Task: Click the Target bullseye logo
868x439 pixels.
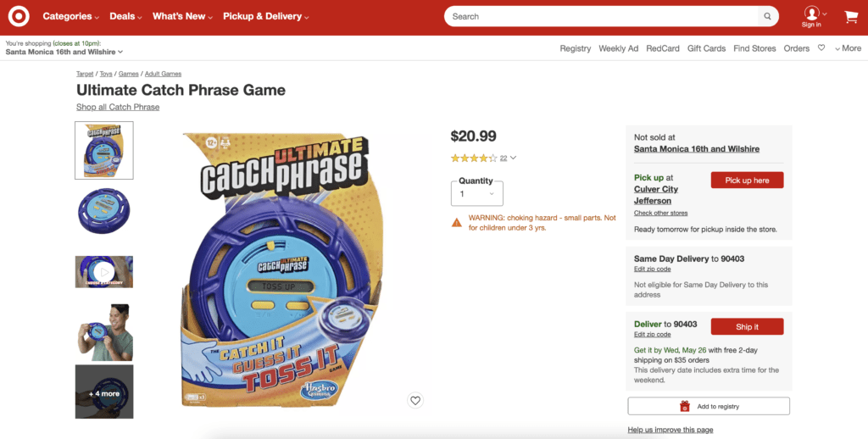Action: point(19,16)
